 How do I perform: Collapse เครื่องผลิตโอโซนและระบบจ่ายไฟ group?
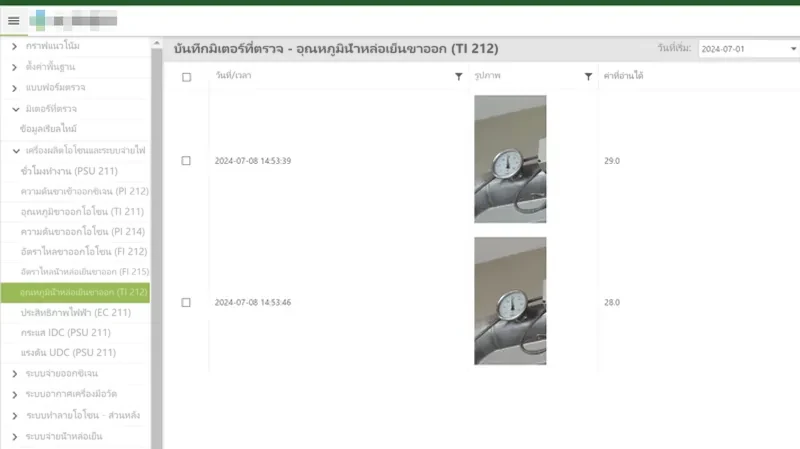click(x=16, y=151)
